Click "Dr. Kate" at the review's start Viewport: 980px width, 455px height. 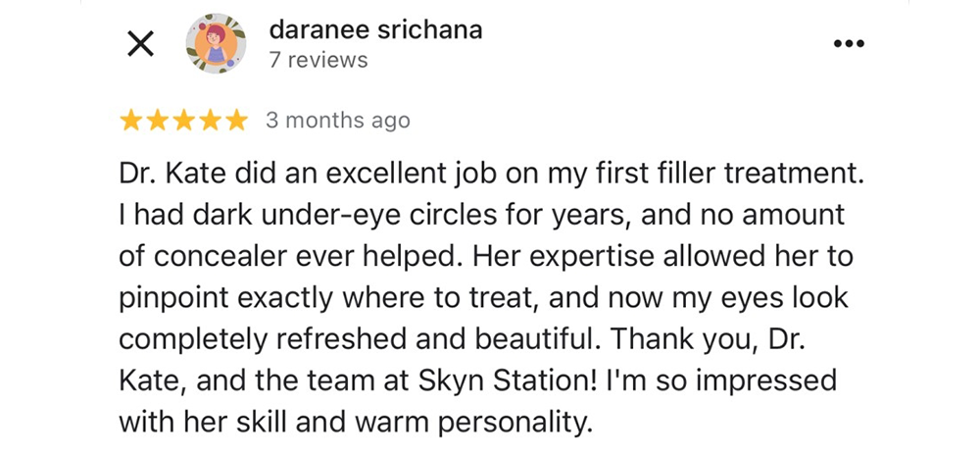(166, 176)
